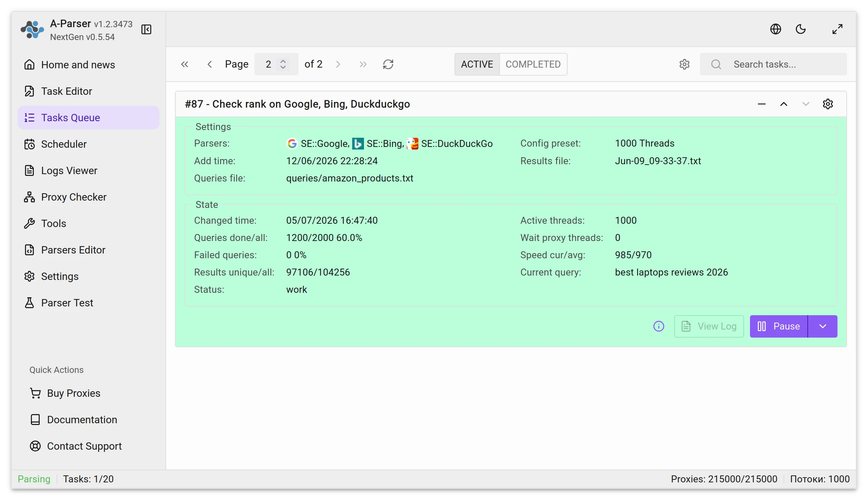Screen dimensions: 868x500
Task: Click Changed time 05/07/2026 16:47:40
Action: 332,220
